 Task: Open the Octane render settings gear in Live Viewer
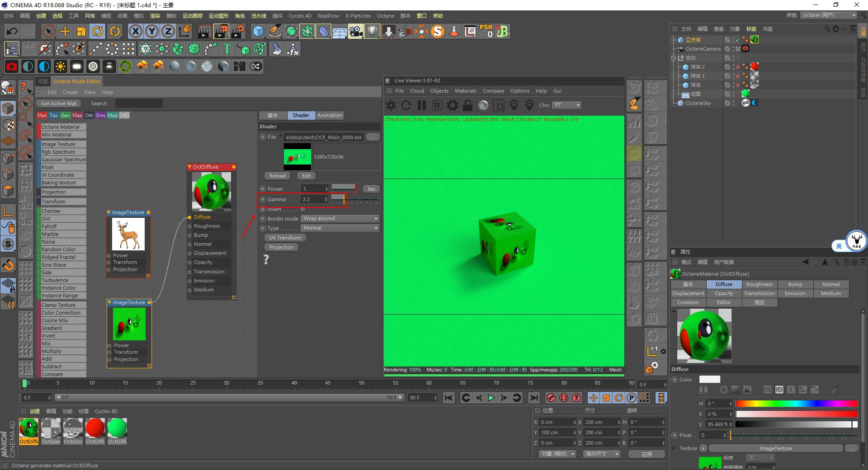[x=452, y=105]
